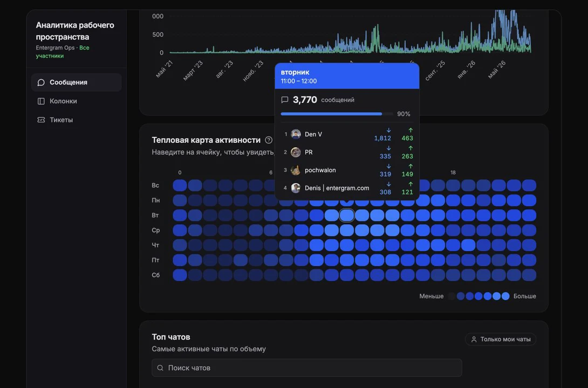This screenshot has height=388, width=588.
Task: Select the Вс row hour 0 heatmap cell
Action: click(180, 185)
